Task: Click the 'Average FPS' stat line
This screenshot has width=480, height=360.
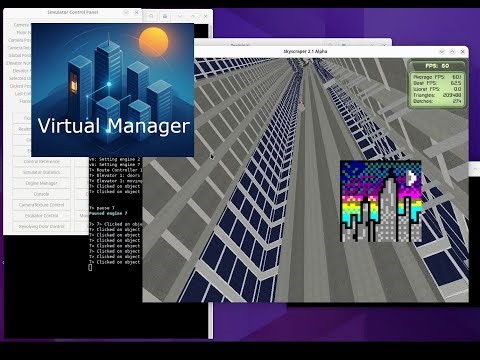Action: 437,77
